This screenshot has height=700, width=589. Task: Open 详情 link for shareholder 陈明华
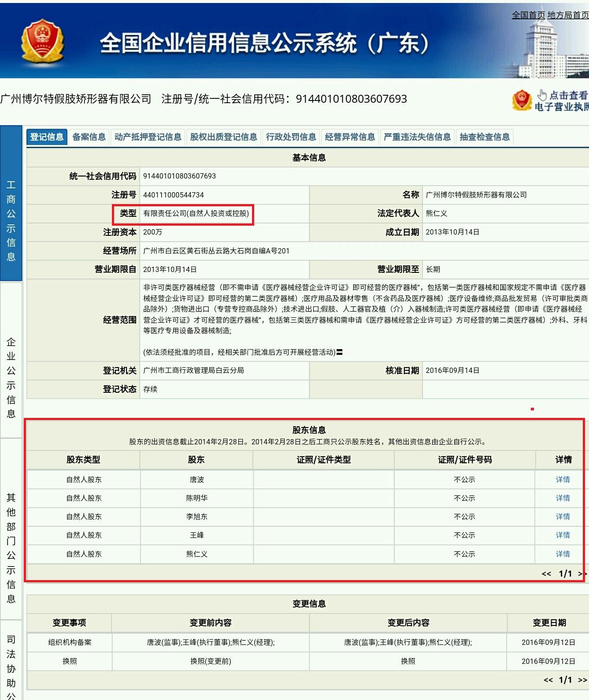click(x=563, y=498)
